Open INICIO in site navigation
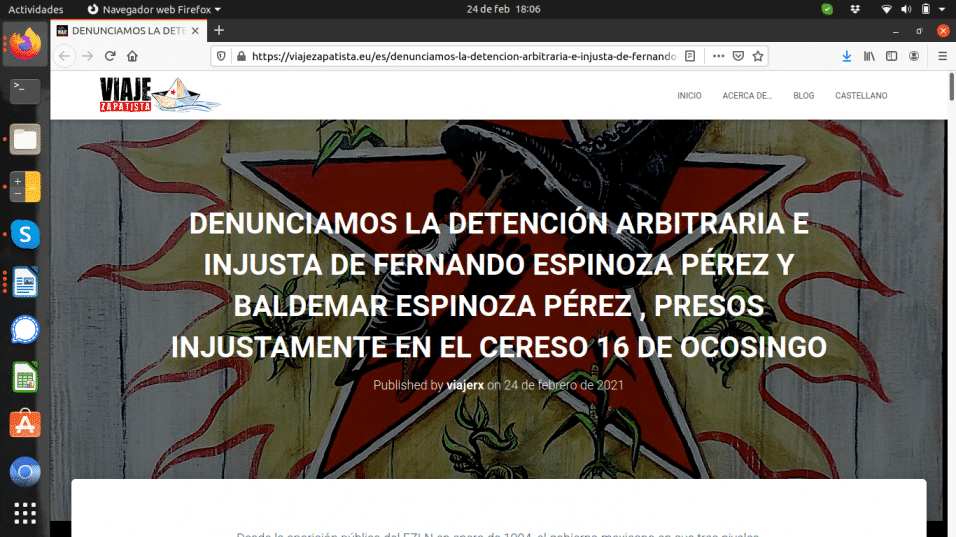The width and height of the screenshot is (956, 537). pos(689,96)
